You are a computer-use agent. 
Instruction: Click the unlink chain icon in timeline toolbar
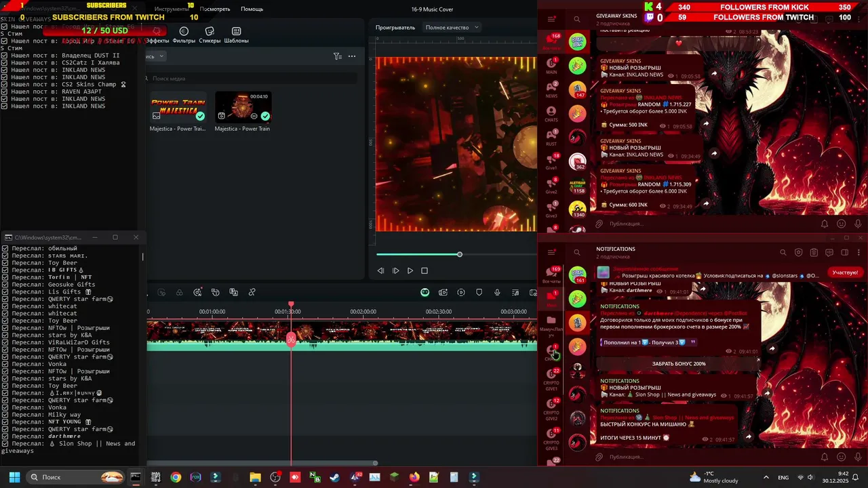(x=252, y=292)
